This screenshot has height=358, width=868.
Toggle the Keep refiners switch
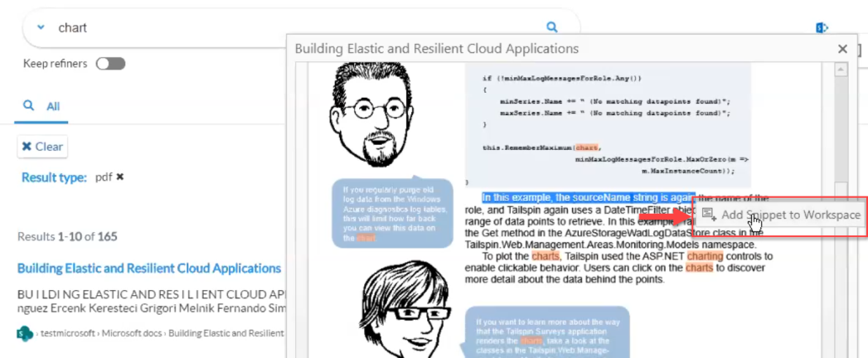(109, 64)
